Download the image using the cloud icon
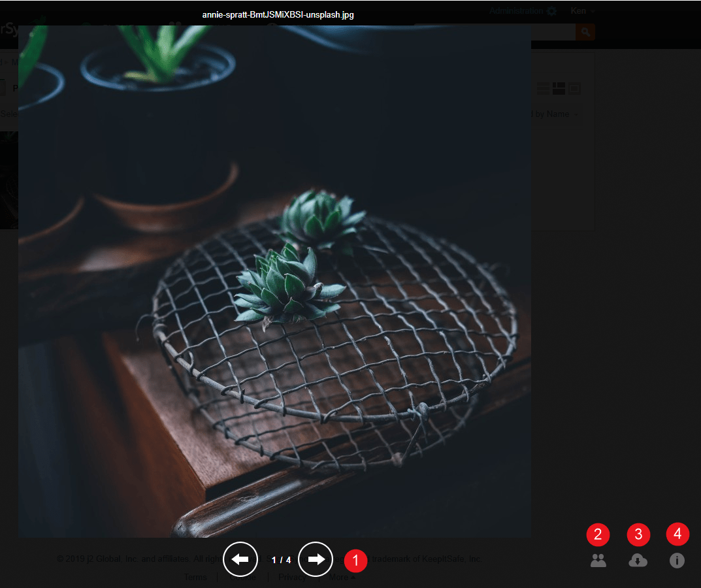This screenshot has width=701, height=588. coord(638,561)
